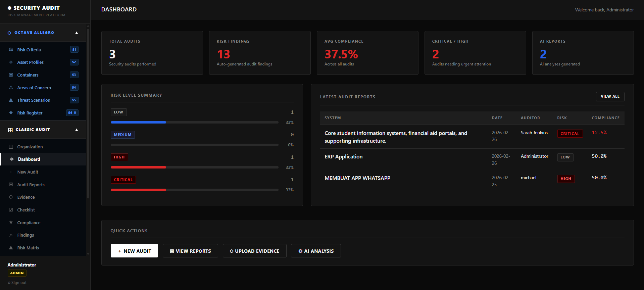Click the Organization grid icon
The image size is (644, 290).
[11, 147]
